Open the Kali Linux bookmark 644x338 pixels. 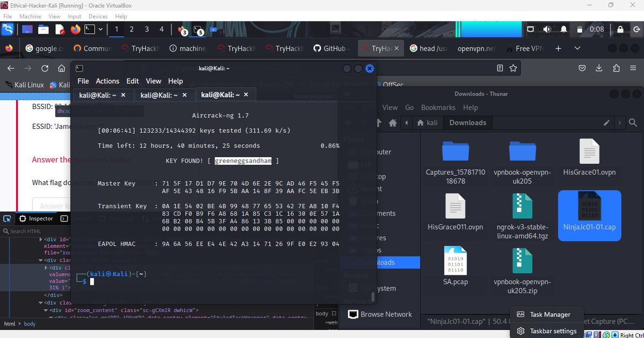(24, 85)
